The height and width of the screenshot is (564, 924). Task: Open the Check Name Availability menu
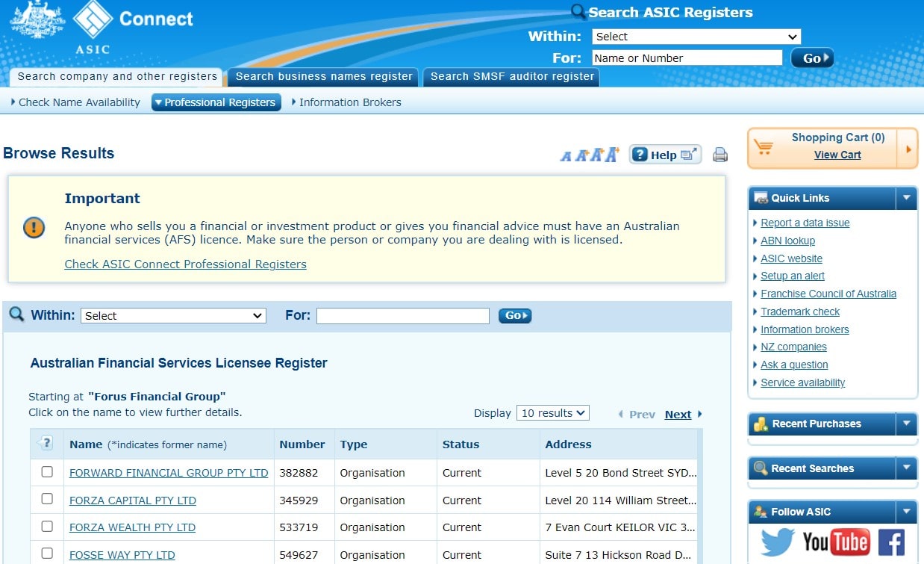(75, 102)
